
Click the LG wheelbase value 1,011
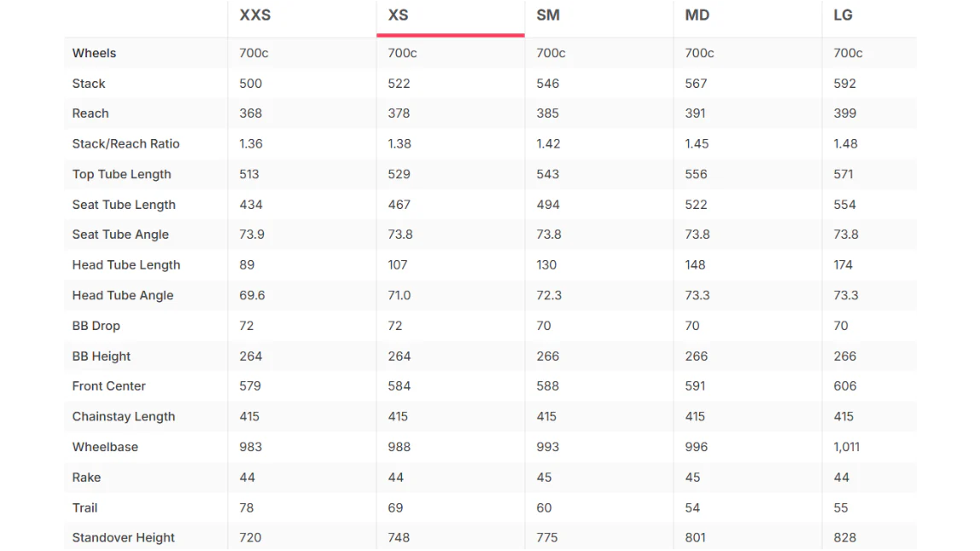click(x=846, y=447)
